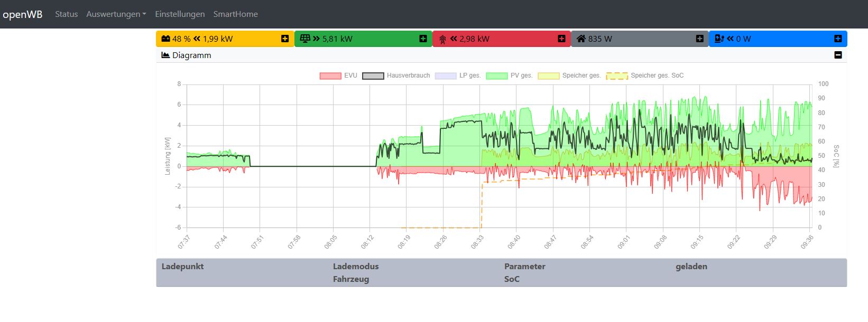The width and height of the screenshot is (868, 322).
Task: Open the Status page
Action: click(67, 14)
